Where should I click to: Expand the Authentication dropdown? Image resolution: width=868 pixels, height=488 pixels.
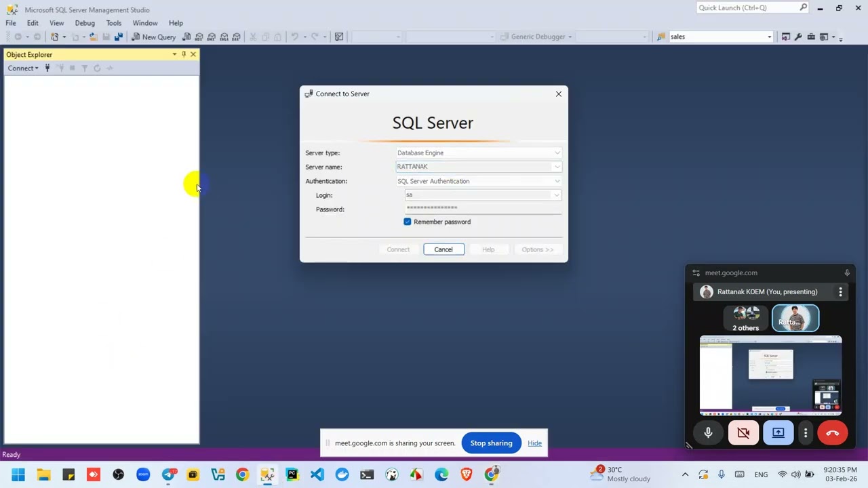click(557, 181)
